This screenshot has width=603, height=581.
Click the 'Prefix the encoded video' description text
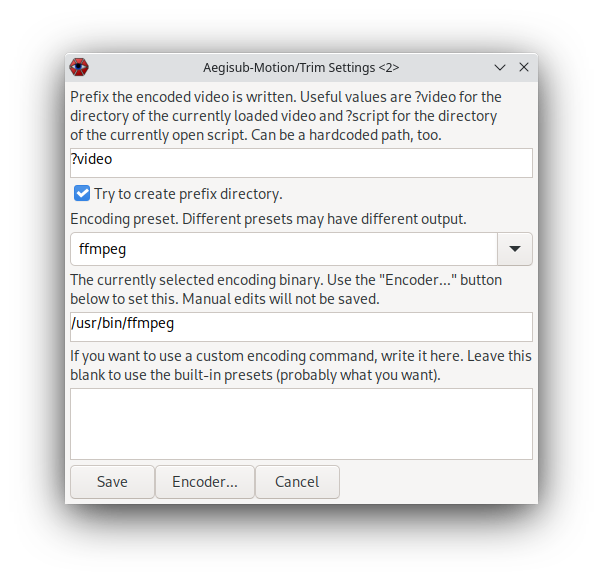(286, 116)
